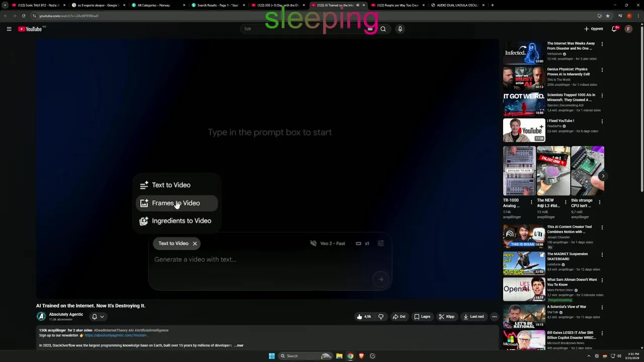
Task: Open more actions ellipsis beside Last ned
Action: 495,317
